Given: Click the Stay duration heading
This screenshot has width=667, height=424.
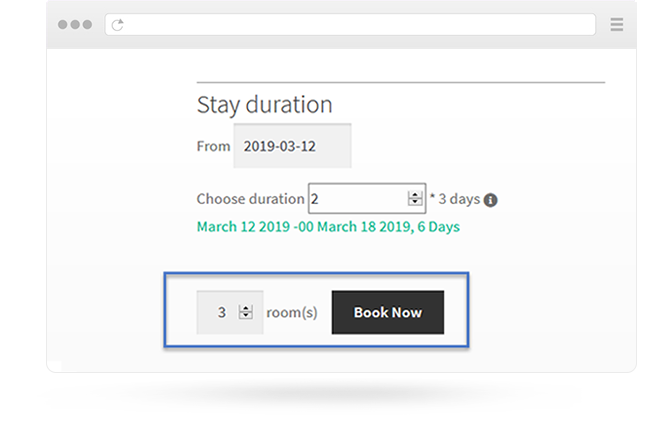Looking at the screenshot, I should click(x=264, y=105).
